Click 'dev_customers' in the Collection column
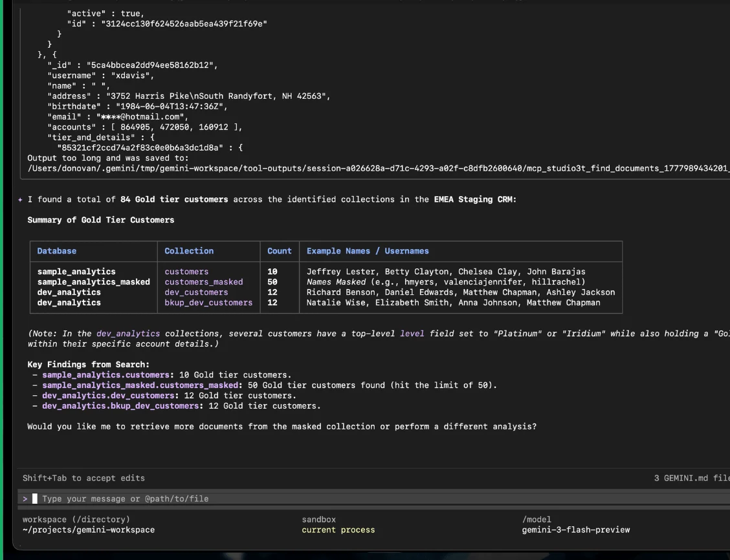 point(197,292)
